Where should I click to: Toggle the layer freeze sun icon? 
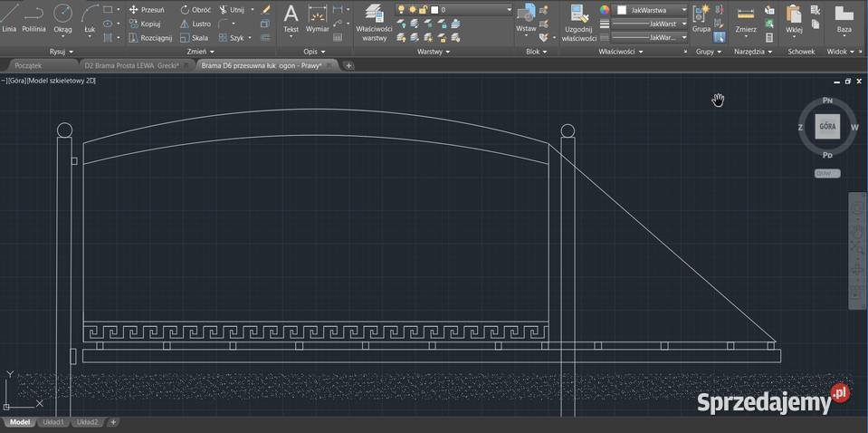click(412, 10)
